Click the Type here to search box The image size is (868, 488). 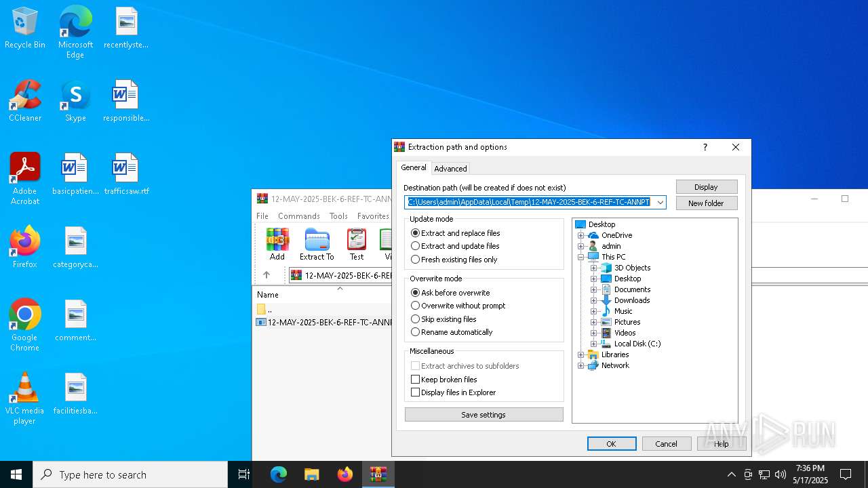130,474
